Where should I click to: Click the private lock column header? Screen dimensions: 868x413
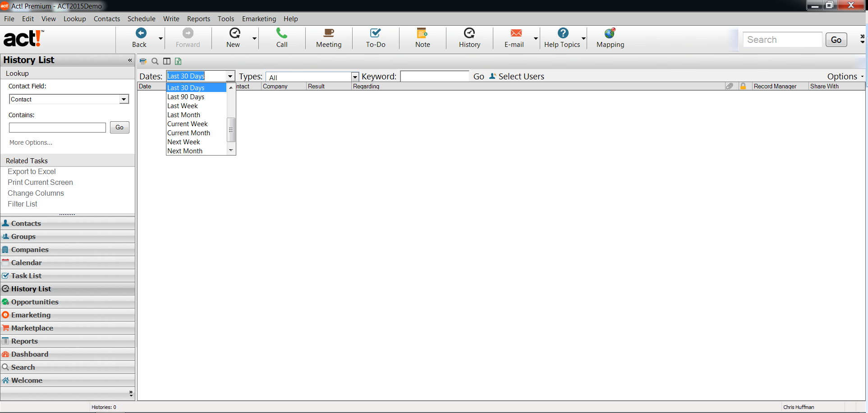pos(743,86)
